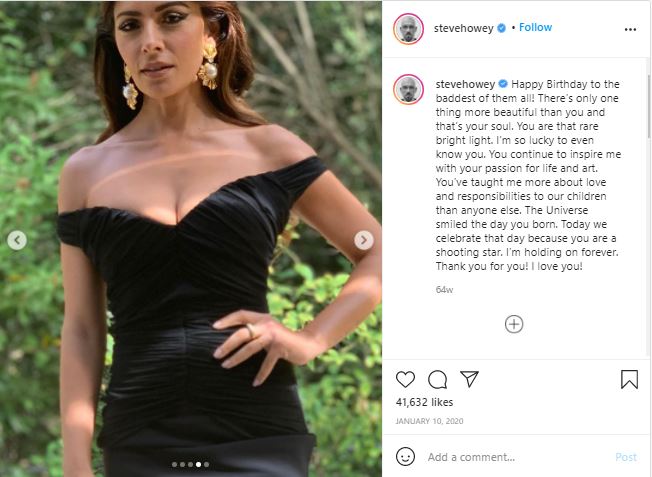Viewport: 652px width, 477px height.
Task: Open stevehowey username link in header
Action: (464, 28)
